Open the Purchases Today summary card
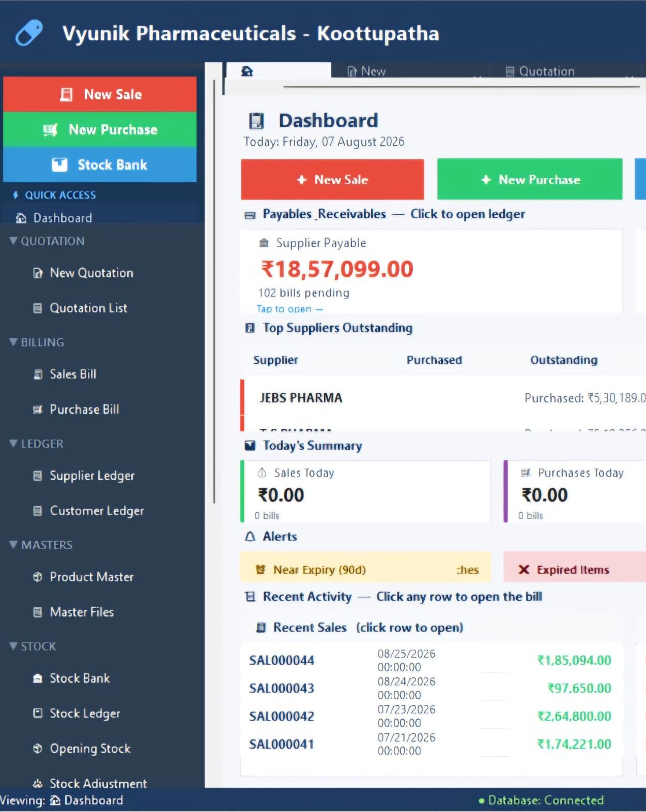Viewport: 646px width, 812px height. click(x=575, y=491)
